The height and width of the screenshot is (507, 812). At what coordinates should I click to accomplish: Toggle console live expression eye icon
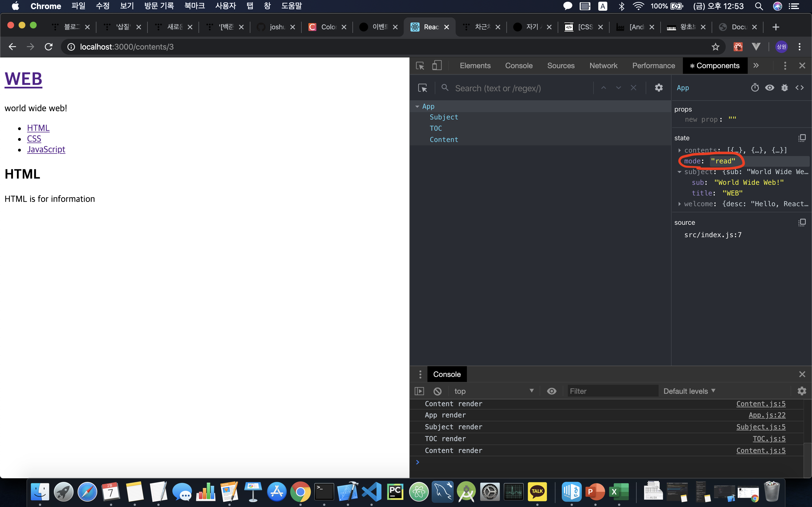[551, 391]
